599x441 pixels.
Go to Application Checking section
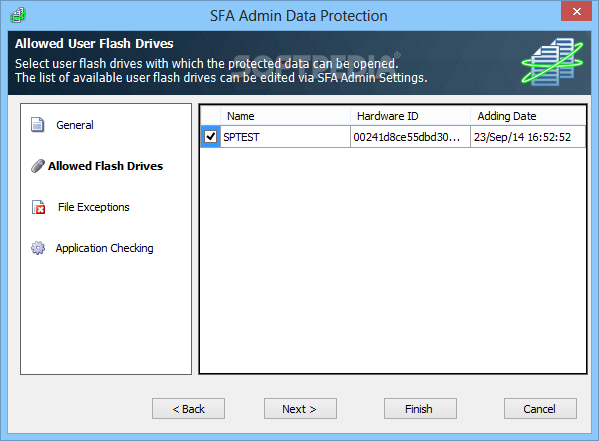[x=104, y=248]
